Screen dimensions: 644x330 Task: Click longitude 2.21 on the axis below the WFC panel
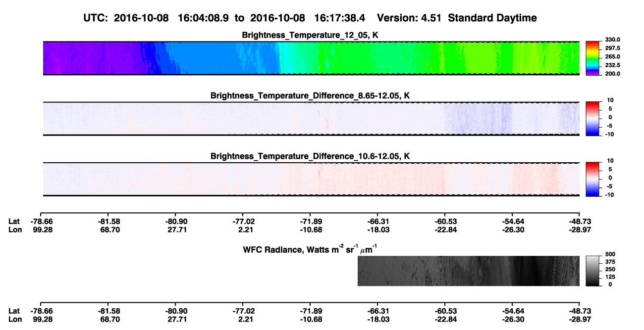244,319
